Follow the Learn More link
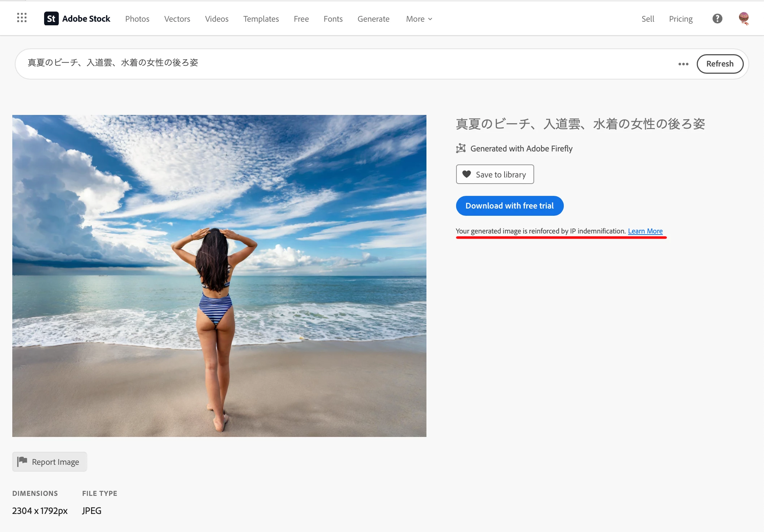The width and height of the screenshot is (764, 532). 645,231
